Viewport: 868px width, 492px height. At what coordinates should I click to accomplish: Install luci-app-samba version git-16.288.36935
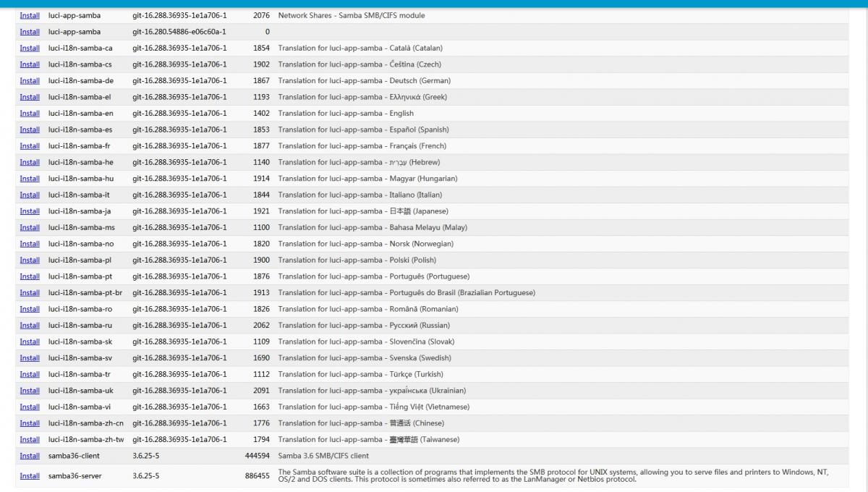[x=30, y=15]
